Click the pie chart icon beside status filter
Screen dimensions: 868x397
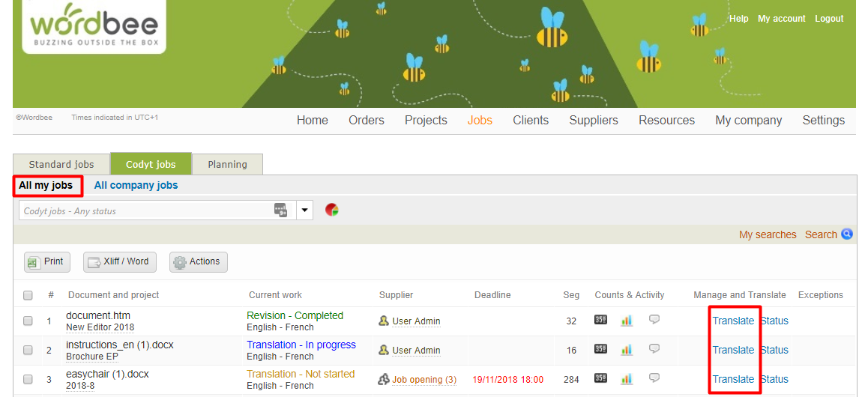pos(331,210)
